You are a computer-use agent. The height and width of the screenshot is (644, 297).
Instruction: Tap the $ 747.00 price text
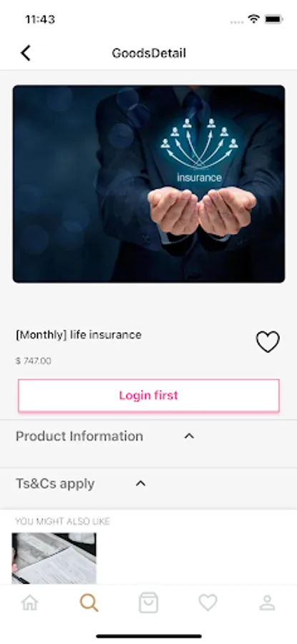[x=33, y=361]
